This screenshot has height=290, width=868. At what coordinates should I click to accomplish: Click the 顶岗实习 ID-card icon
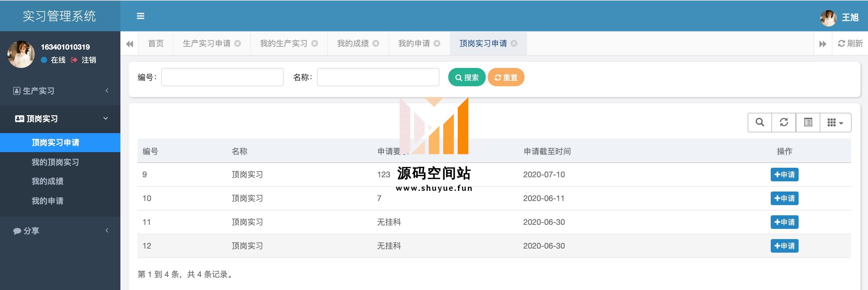[x=19, y=119]
